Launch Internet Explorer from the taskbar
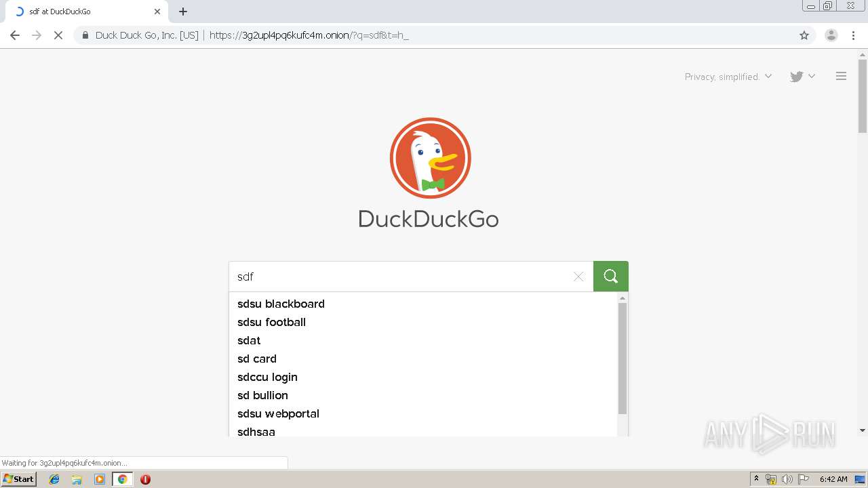The image size is (868, 488). (54, 479)
